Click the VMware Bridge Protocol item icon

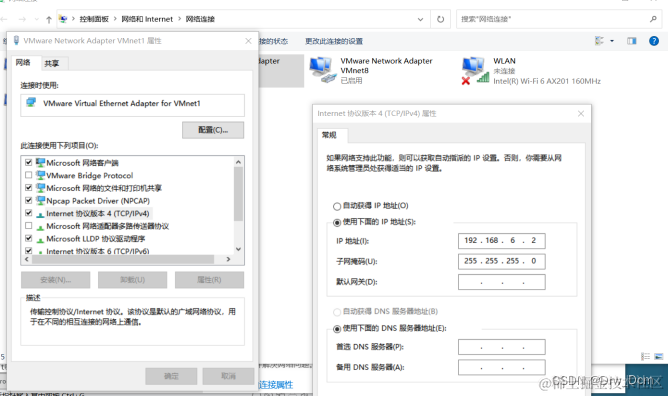point(41,175)
